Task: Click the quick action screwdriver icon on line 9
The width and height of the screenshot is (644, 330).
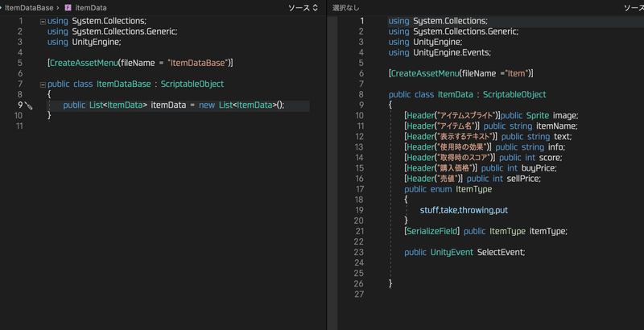Action: (x=29, y=105)
